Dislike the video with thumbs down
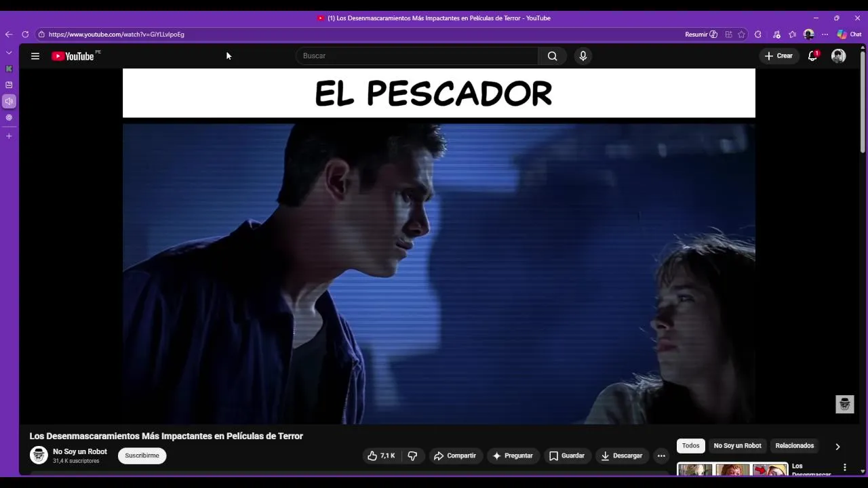This screenshot has width=868, height=488. coord(412,456)
